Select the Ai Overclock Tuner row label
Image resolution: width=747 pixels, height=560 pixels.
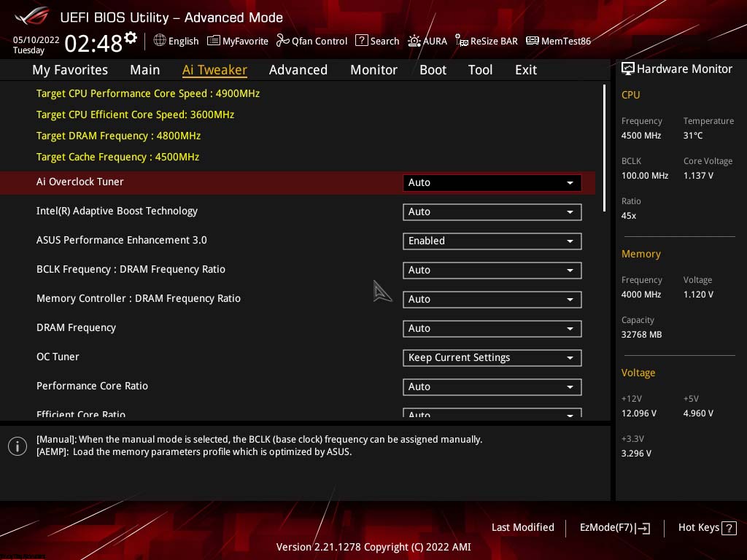[x=80, y=182]
